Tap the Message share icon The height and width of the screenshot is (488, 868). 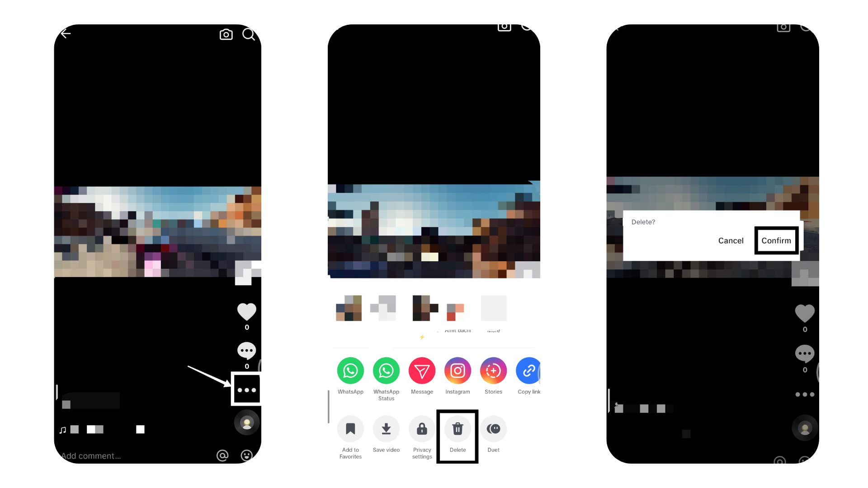coord(422,371)
